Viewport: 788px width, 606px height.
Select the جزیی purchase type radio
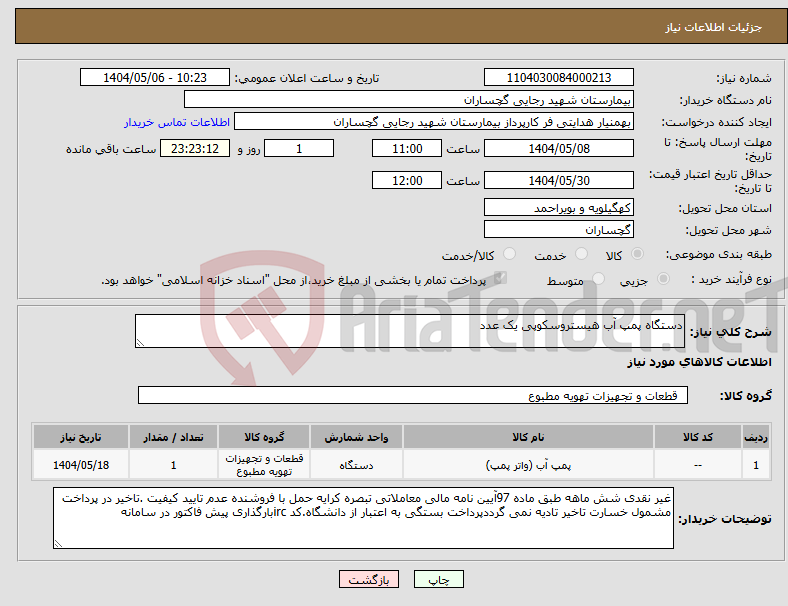pyautogui.click(x=663, y=279)
